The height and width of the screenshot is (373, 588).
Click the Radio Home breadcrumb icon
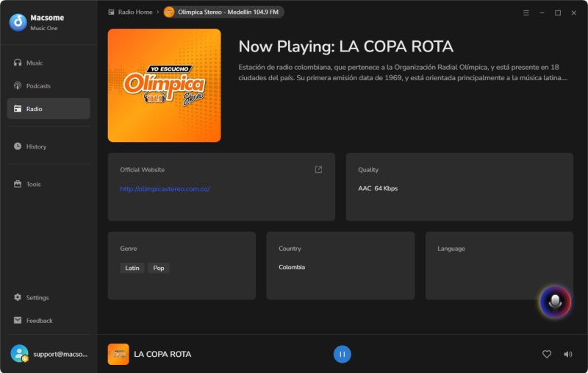[x=111, y=12]
